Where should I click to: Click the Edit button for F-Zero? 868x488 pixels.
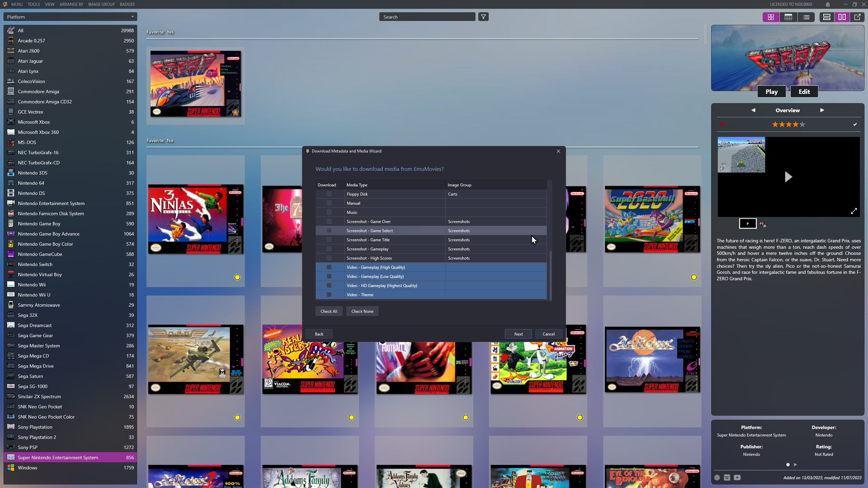(804, 91)
